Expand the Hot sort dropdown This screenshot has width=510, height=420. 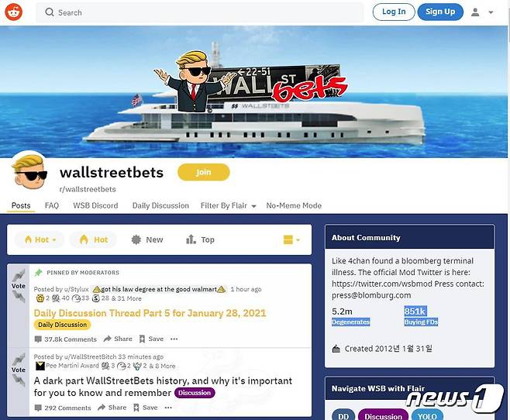click(40, 240)
